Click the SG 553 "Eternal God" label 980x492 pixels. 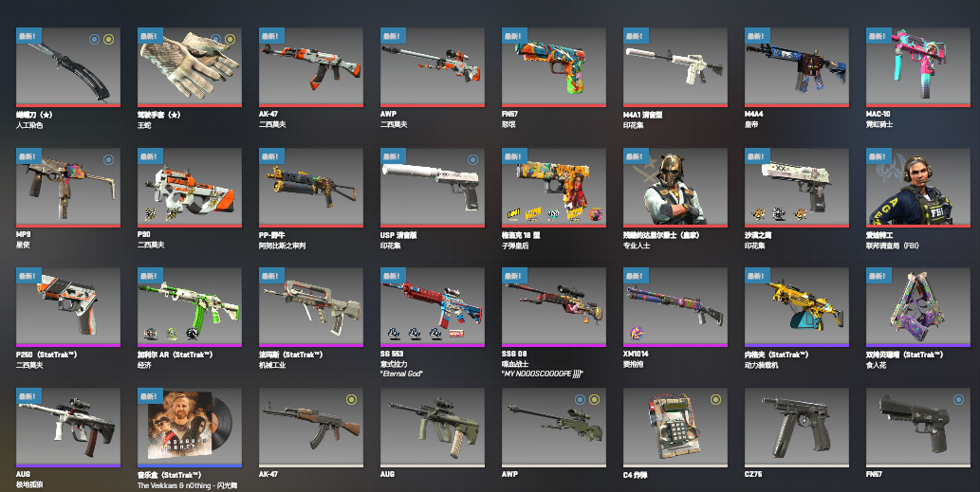pos(402,374)
